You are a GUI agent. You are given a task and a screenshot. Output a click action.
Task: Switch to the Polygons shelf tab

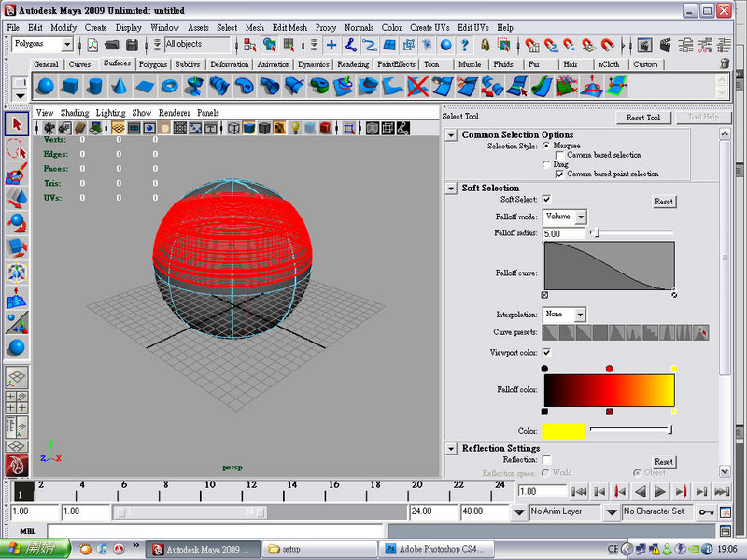click(x=153, y=64)
